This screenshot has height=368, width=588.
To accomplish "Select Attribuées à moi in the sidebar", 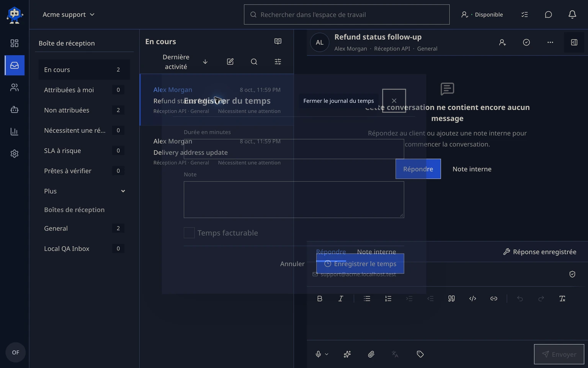I will point(84,90).
